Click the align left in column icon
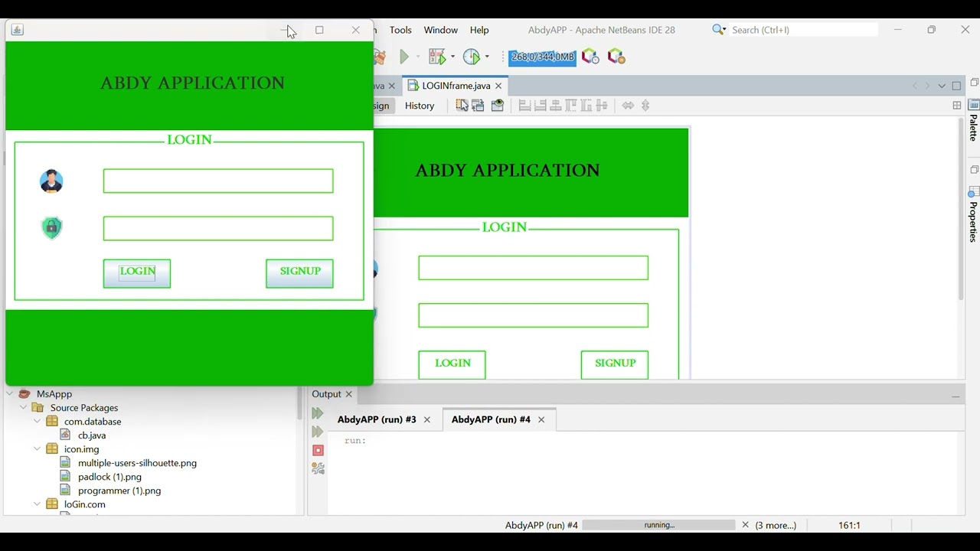This screenshot has width=980, height=551. [524, 106]
